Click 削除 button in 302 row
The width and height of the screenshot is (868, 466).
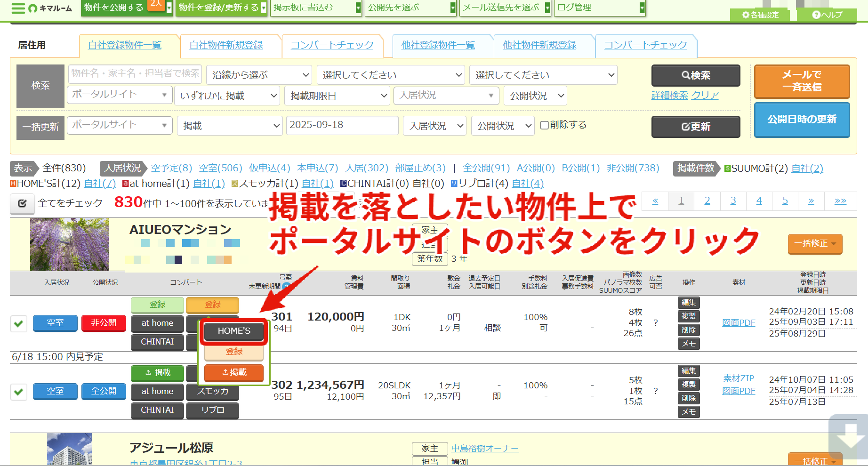point(689,398)
